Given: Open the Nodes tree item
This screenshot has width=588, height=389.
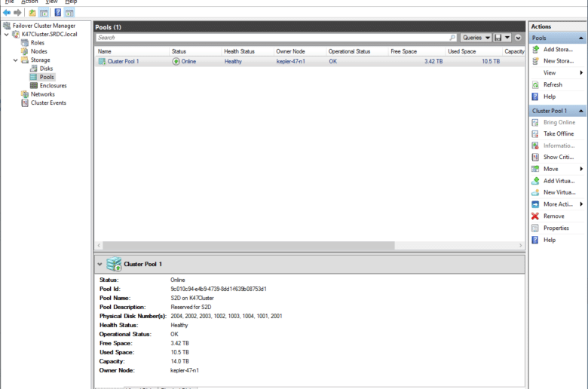Looking at the screenshot, I should (x=38, y=51).
